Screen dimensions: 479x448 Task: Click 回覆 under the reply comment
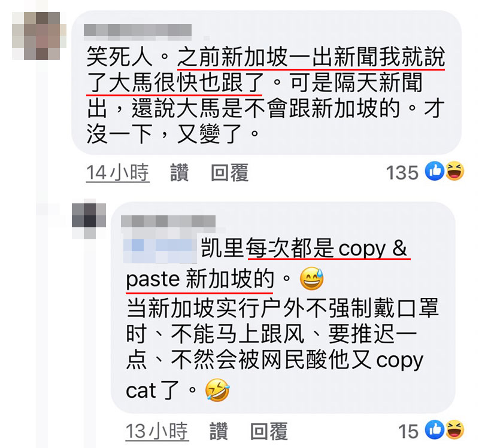(x=269, y=431)
